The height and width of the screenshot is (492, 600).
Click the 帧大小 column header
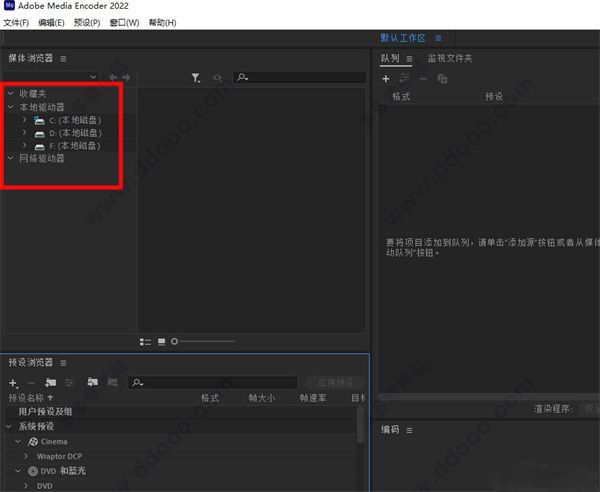click(x=261, y=398)
